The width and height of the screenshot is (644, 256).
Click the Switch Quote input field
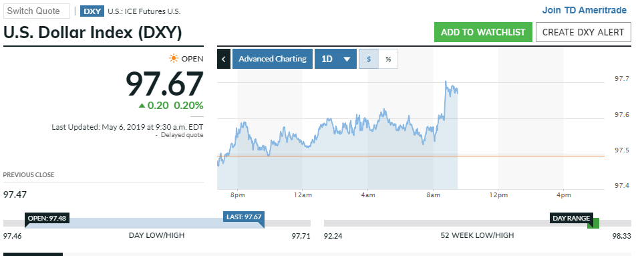coord(37,11)
